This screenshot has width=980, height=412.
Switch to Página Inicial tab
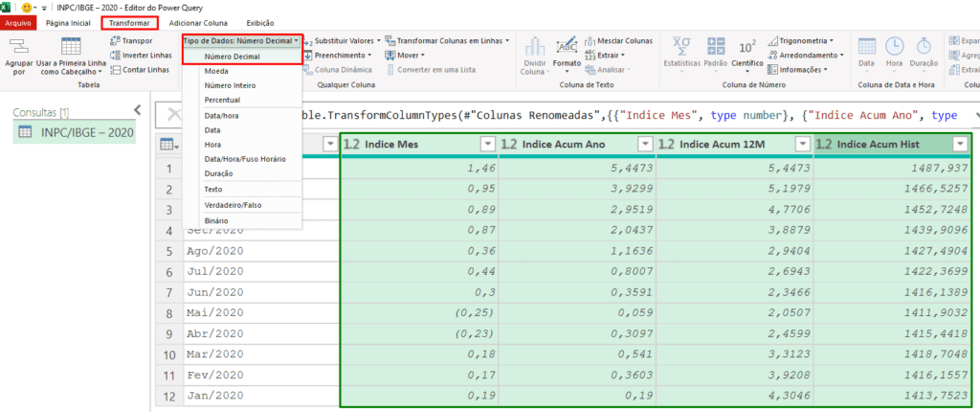(x=68, y=23)
